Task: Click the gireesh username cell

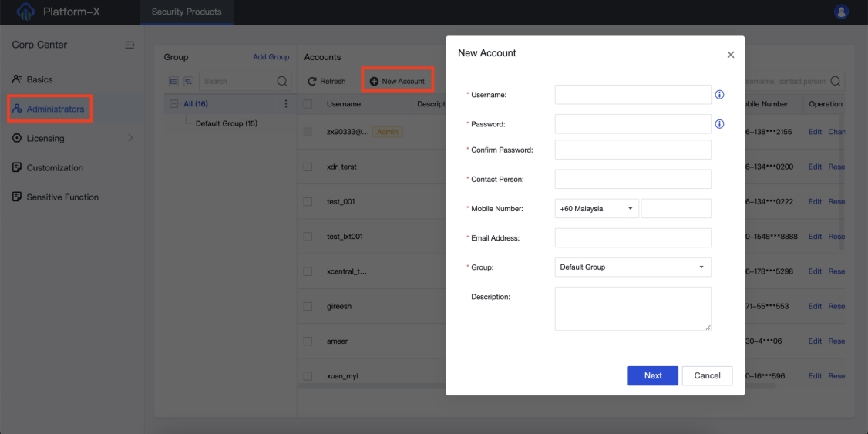Action: [339, 306]
